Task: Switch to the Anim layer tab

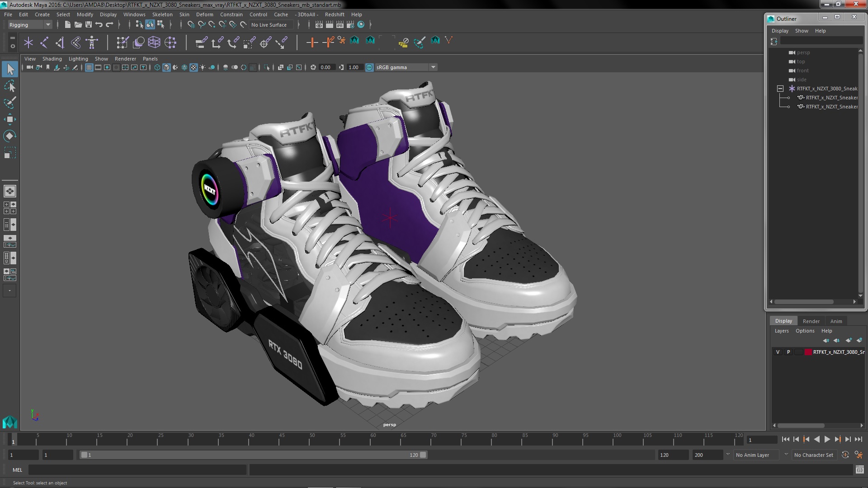Action: [x=836, y=321]
